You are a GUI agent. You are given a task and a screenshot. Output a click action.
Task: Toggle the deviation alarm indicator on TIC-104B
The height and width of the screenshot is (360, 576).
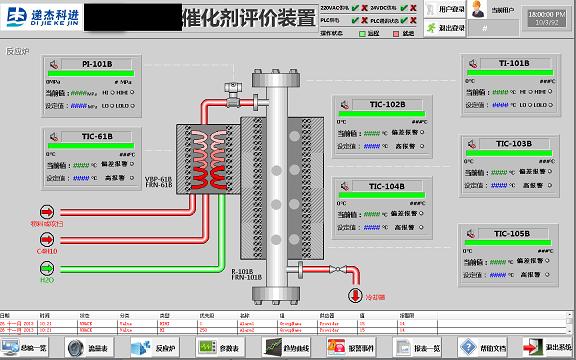click(421, 213)
